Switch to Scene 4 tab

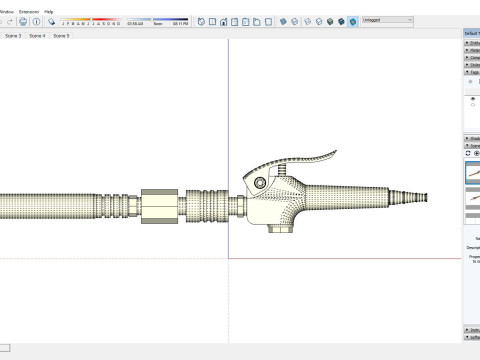[x=37, y=36]
